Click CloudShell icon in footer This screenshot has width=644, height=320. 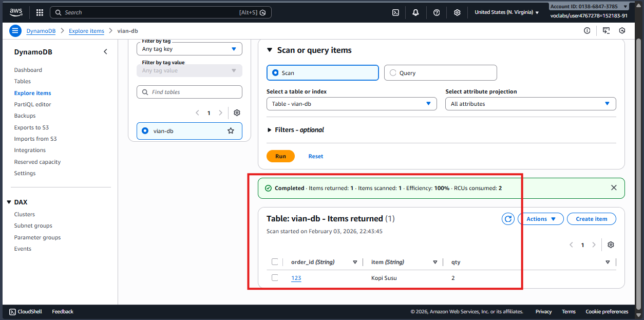(x=12, y=311)
